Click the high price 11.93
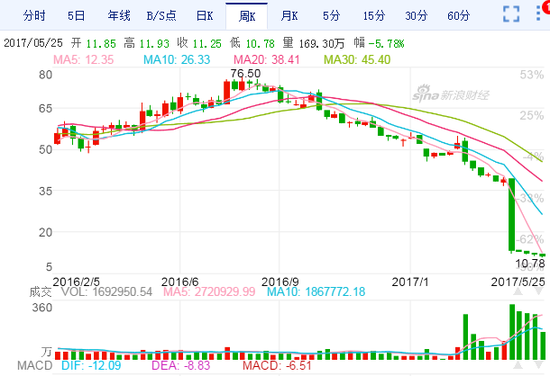The image size is (550, 376). [x=154, y=44]
